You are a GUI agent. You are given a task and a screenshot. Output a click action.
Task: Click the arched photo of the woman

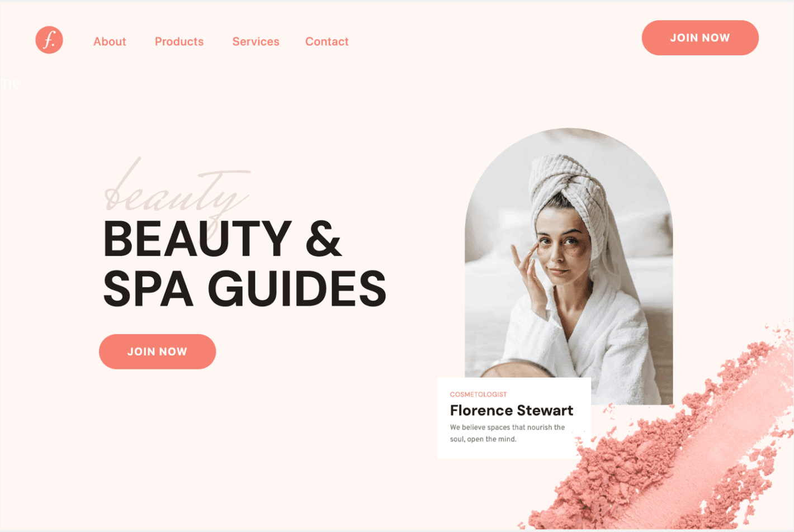click(569, 266)
